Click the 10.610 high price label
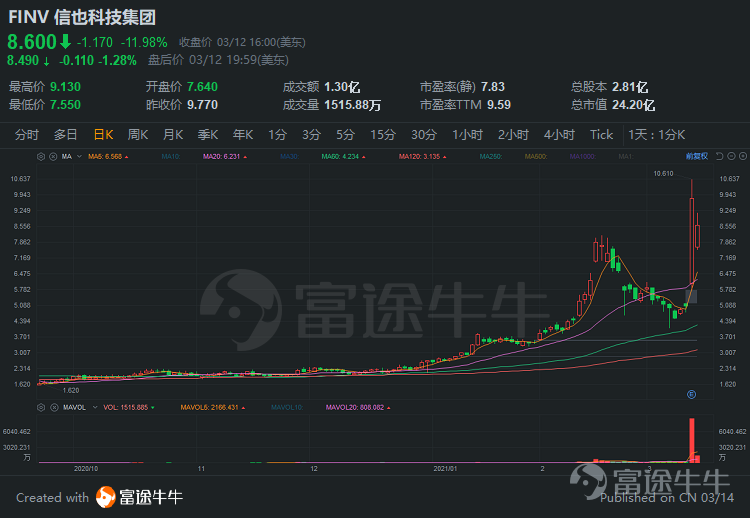The width and height of the screenshot is (750, 518). (663, 174)
